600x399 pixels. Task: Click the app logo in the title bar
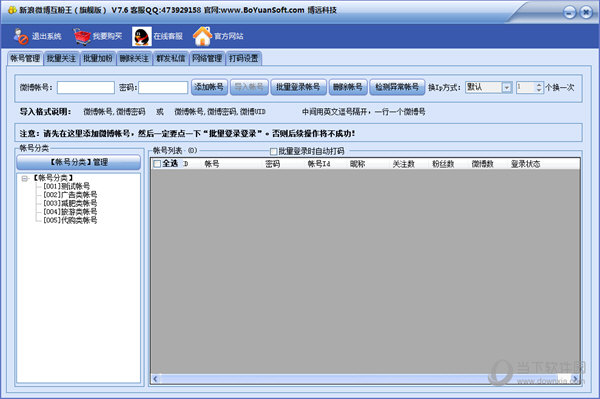(x=12, y=10)
